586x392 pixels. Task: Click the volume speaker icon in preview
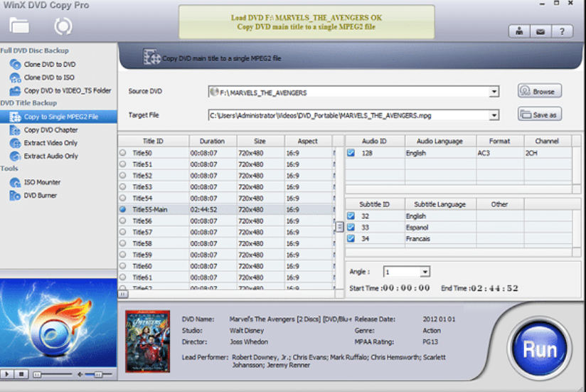click(x=80, y=374)
